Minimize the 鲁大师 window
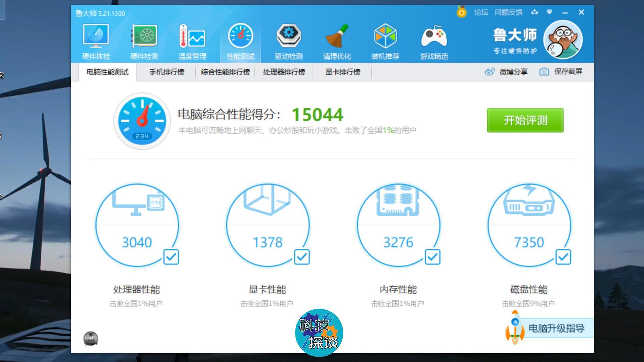Image resolution: width=644 pixels, height=362 pixels. click(x=565, y=12)
